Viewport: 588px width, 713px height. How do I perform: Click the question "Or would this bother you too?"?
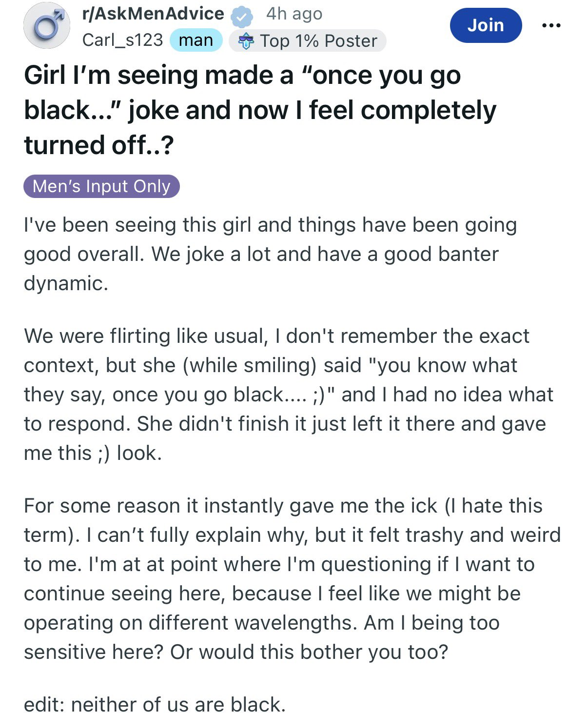pyautogui.click(x=309, y=652)
